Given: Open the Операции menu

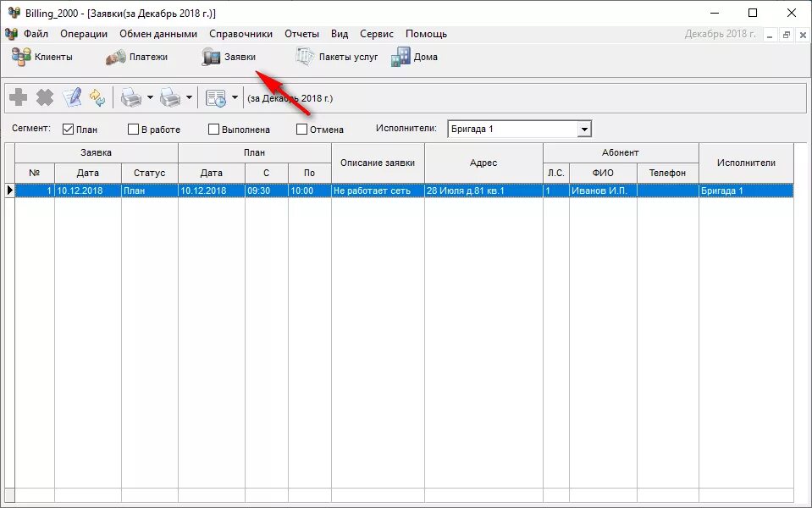Looking at the screenshot, I should (x=84, y=34).
